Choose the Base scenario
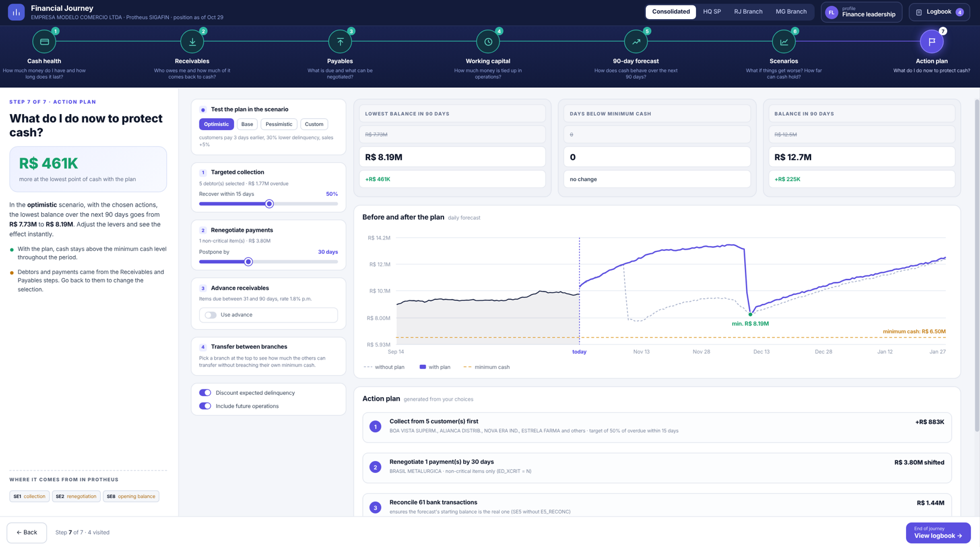 pos(247,124)
